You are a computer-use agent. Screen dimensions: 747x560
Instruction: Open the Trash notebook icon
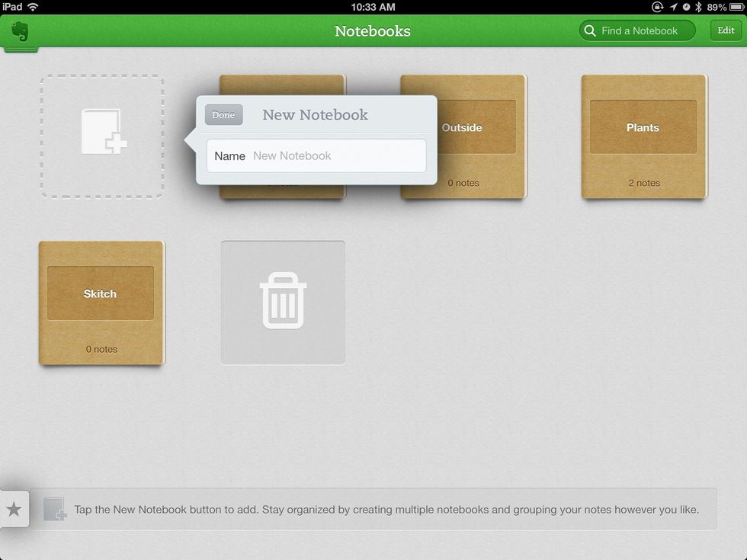(x=283, y=301)
